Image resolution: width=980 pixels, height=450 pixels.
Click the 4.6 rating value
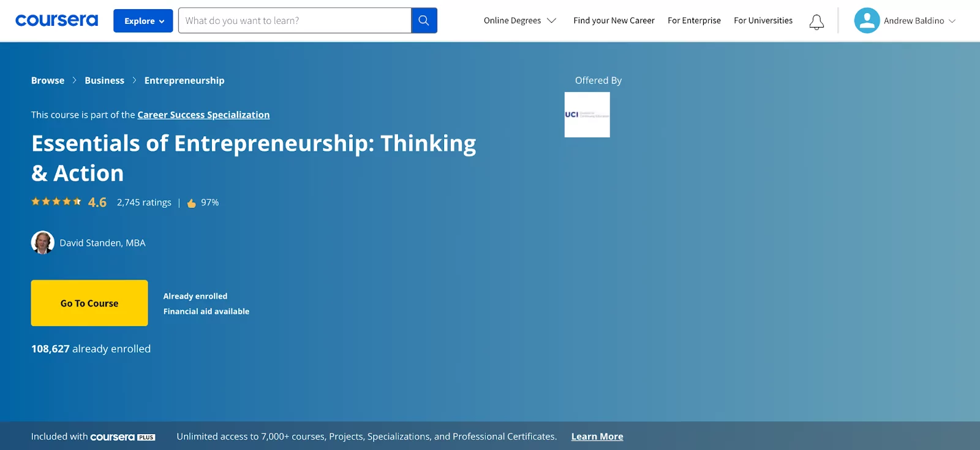coord(97,202)
